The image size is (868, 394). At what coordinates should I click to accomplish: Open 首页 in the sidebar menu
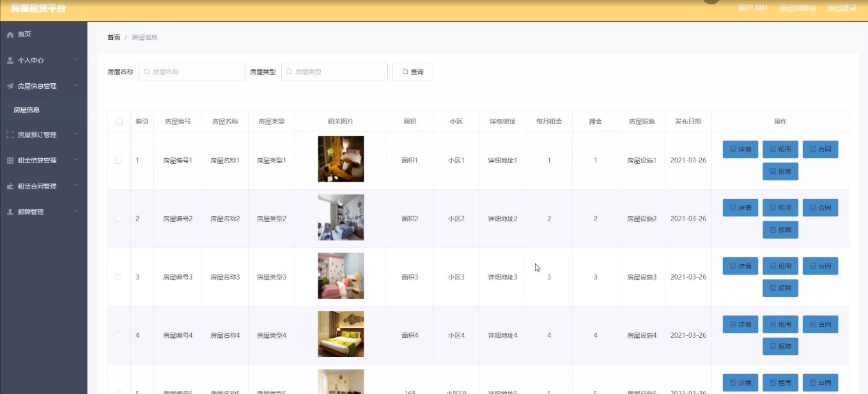pos(43,35)
